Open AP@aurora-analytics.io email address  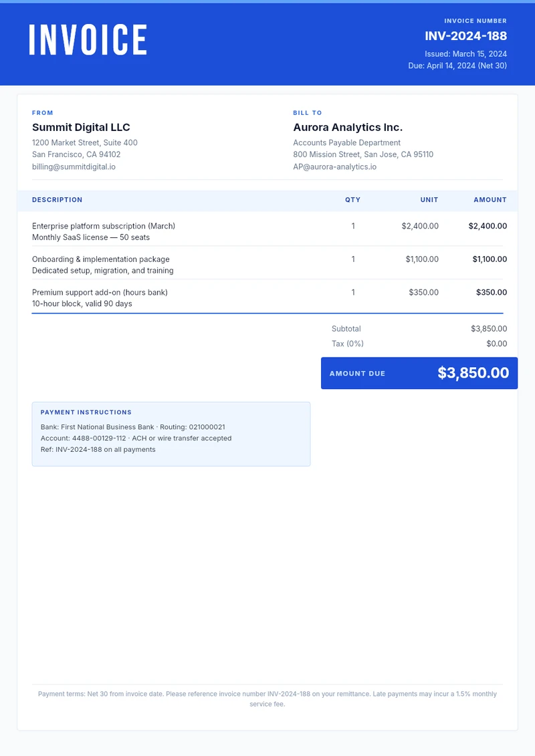(335, 167)
